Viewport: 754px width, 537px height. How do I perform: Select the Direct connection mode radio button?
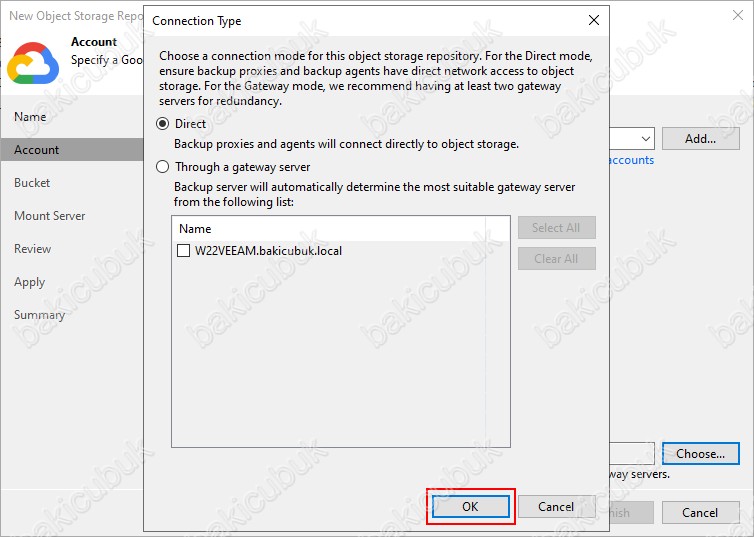tap(163, 124)
